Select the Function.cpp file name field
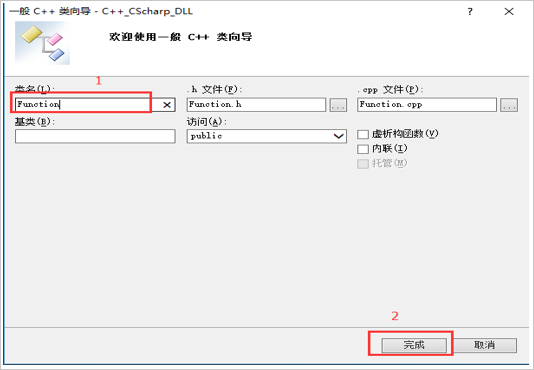The width and height of the screenshot is (534, 370). coord(427,105)
